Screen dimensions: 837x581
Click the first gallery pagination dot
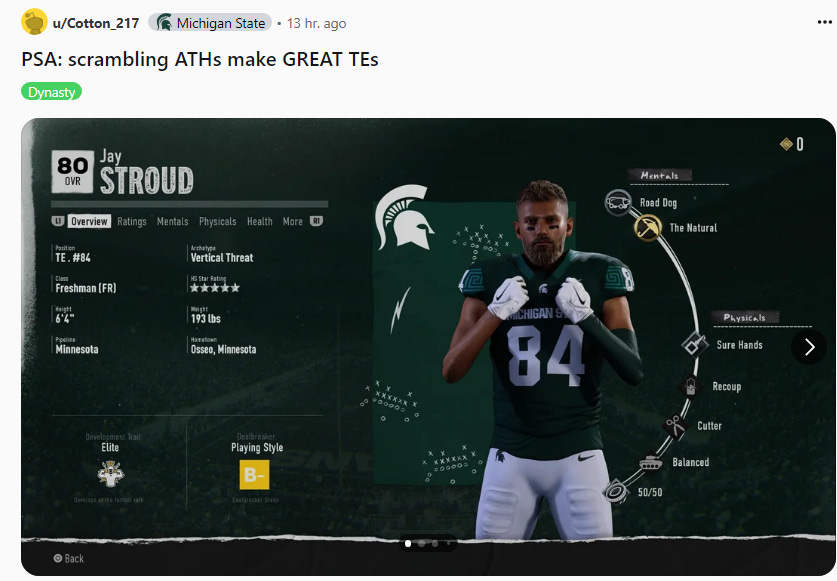click(408, 544)
